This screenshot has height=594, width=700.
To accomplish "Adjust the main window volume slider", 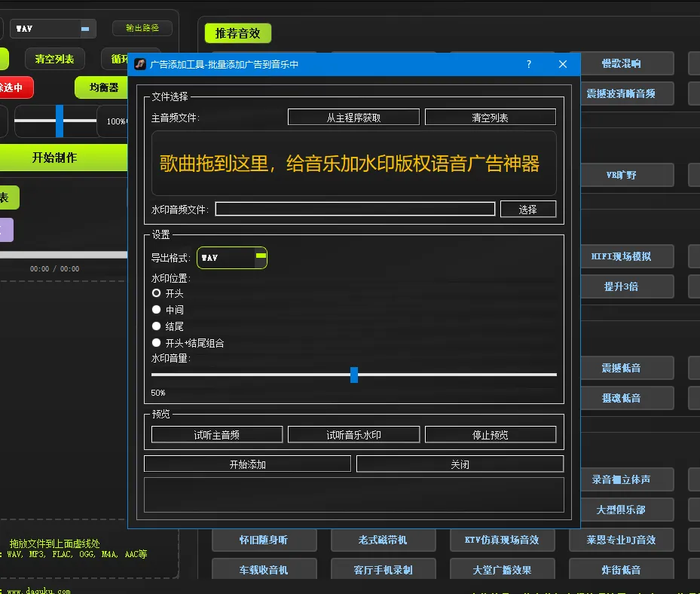I will (x=60, y=121).
